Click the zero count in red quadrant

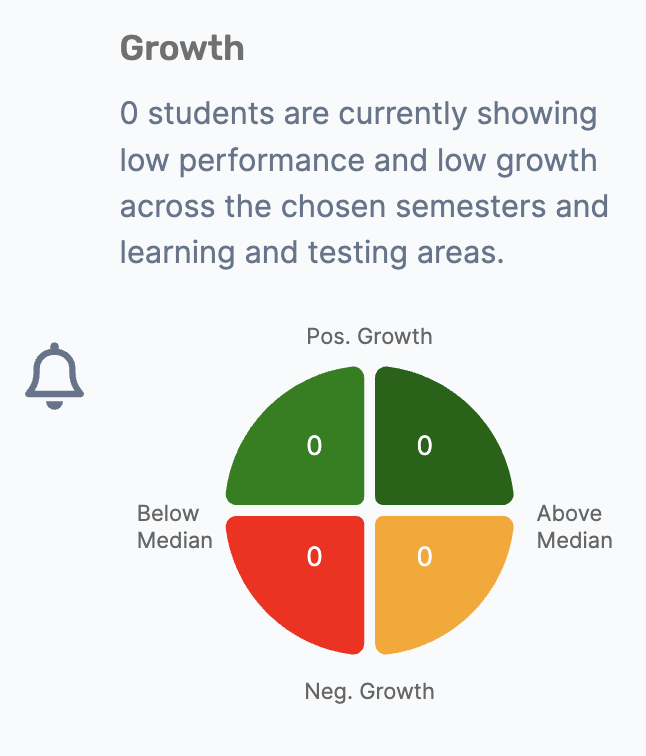(314, 556)
